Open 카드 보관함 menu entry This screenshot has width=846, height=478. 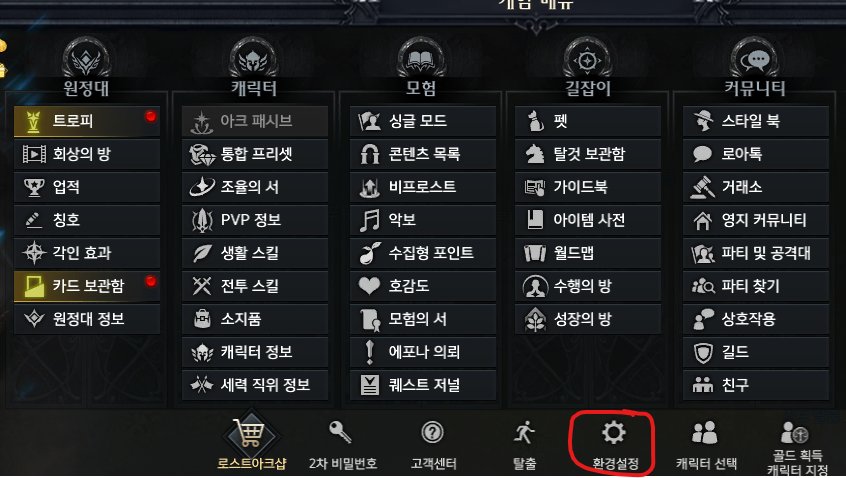click(x=87, y=286)
